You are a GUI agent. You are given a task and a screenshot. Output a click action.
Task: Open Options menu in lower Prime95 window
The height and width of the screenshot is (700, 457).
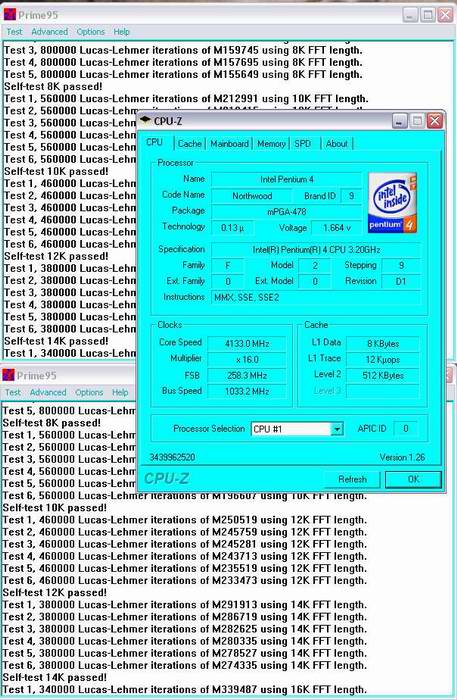coord(89,392)
